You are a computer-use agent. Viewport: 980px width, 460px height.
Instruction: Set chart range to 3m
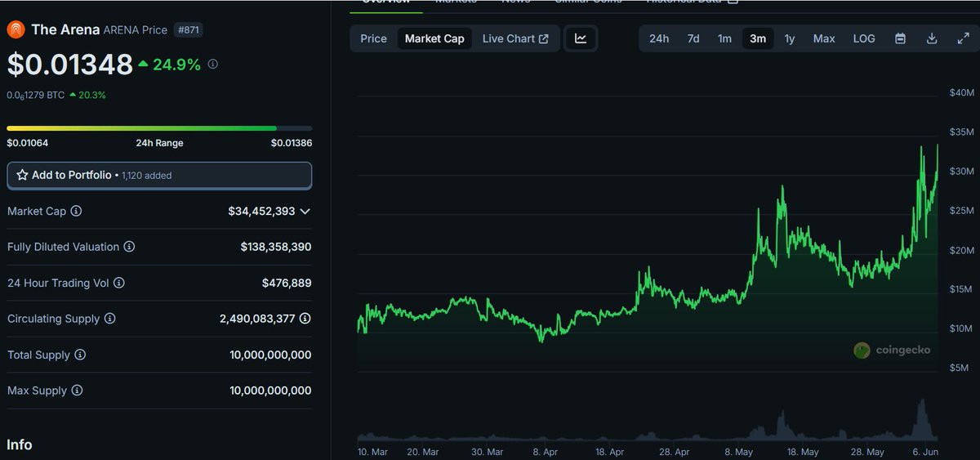[x=758, y=38]
